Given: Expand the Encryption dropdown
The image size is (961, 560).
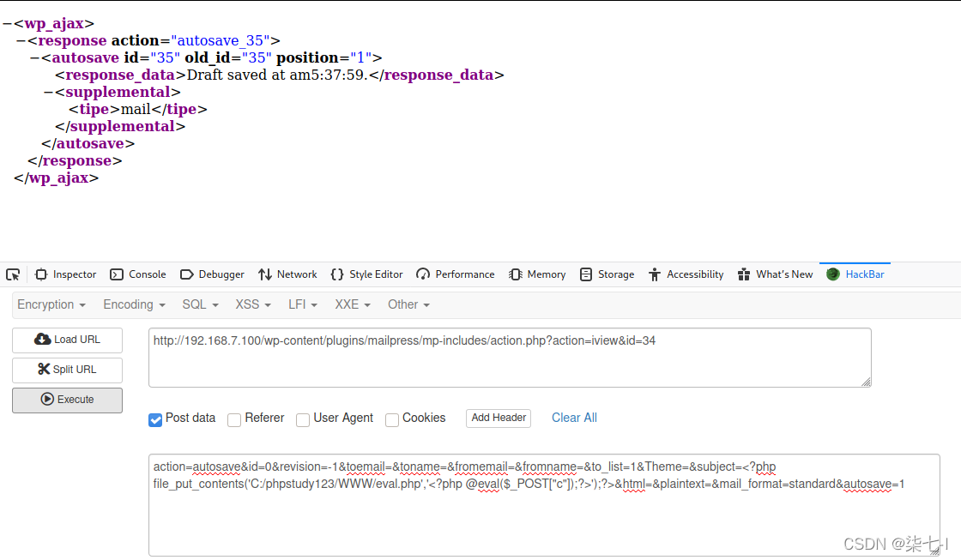Looking at the screenshot, I should 51,304.
